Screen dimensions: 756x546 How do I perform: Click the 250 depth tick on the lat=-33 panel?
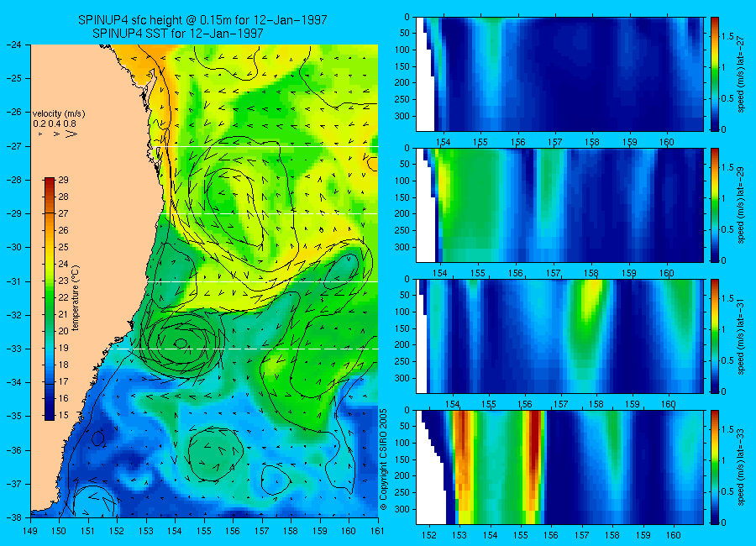pyautogui.click(x=402, y=492)
